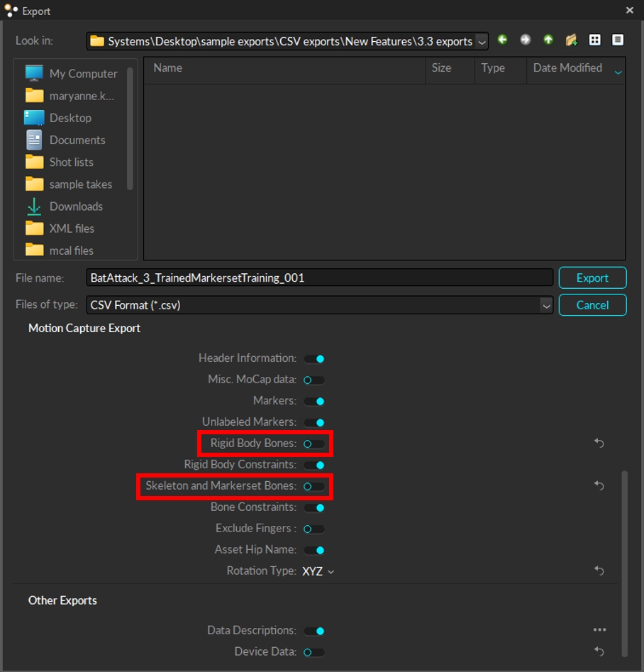644x672 pixels.
Task: Click inside the File name field
Action: point(319,277)
